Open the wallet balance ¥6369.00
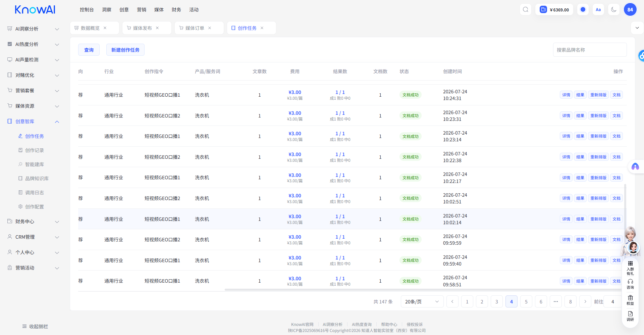The image size is (644, 335). point(554,10)
